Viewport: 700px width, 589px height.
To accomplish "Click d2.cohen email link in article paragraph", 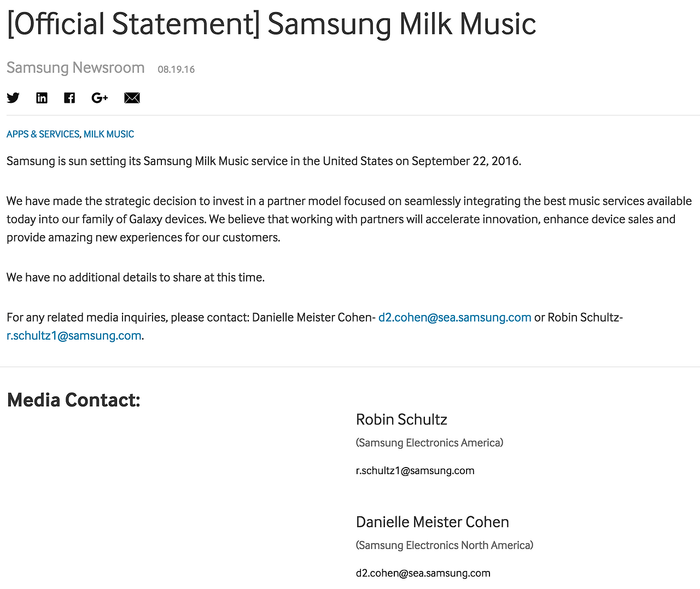I will 454,317.
